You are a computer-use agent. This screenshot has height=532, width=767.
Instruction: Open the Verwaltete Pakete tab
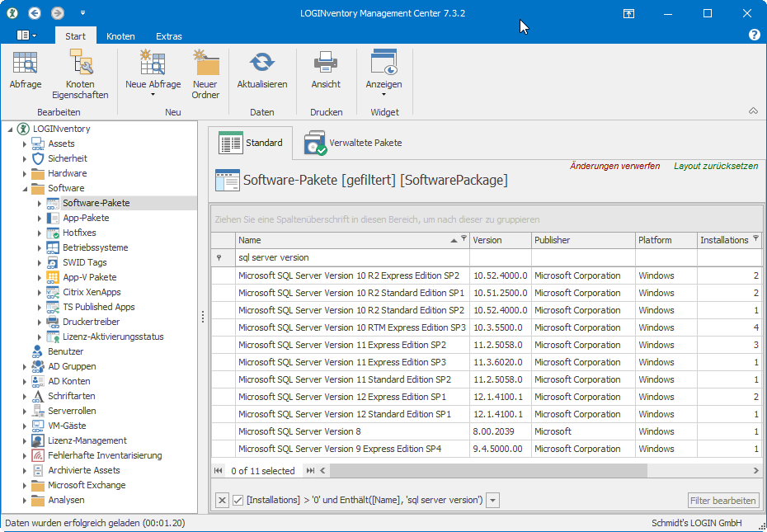click(353, 143)
